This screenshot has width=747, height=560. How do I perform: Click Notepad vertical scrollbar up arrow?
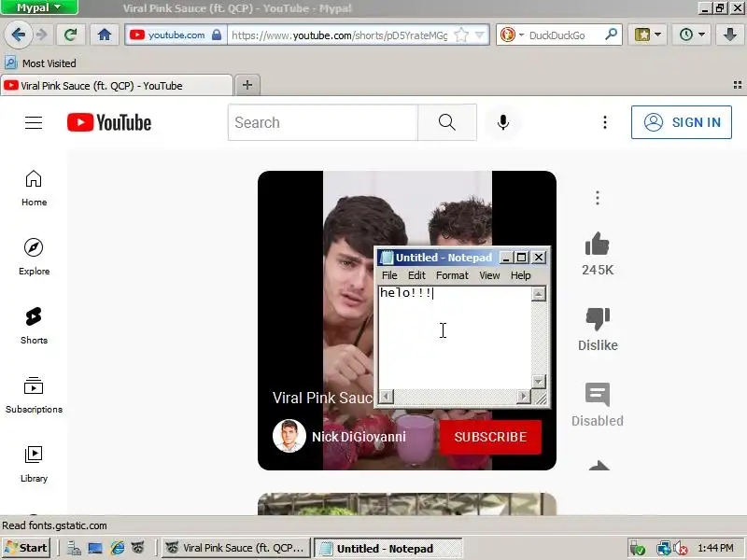point(539,294)
